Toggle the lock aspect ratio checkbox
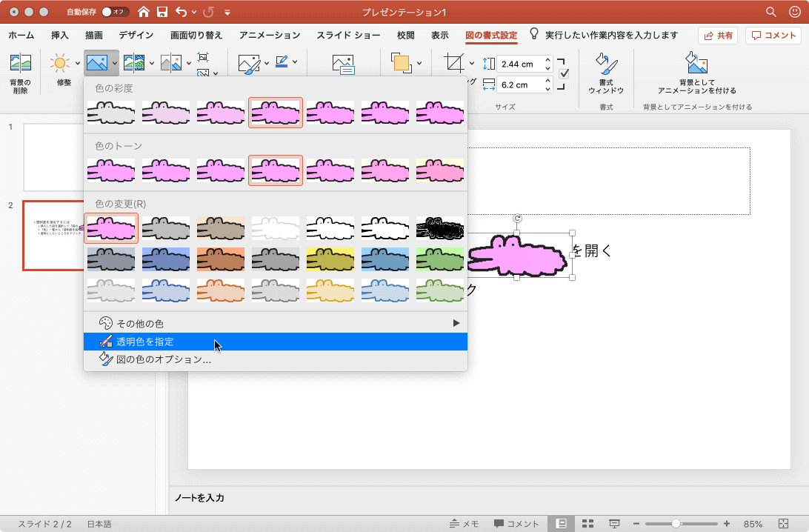Viewport: 809px width, 532px height. [x=564, y=73]
